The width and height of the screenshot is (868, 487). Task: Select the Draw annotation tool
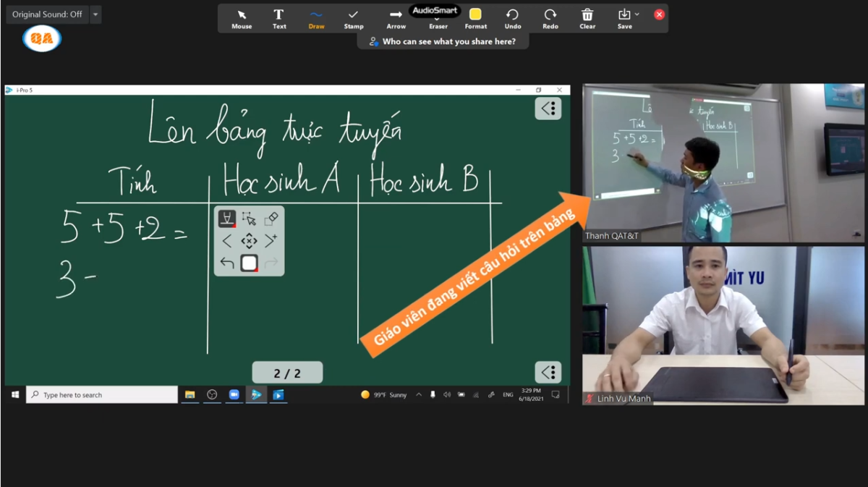click(316, 19)
